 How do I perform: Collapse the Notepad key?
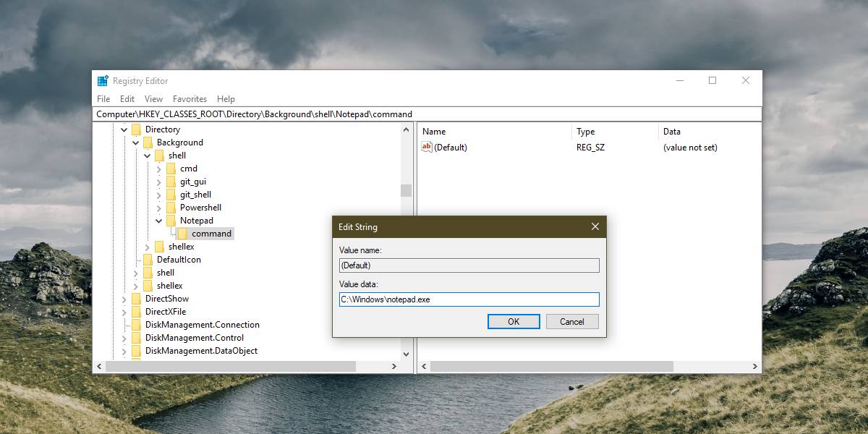159,221
